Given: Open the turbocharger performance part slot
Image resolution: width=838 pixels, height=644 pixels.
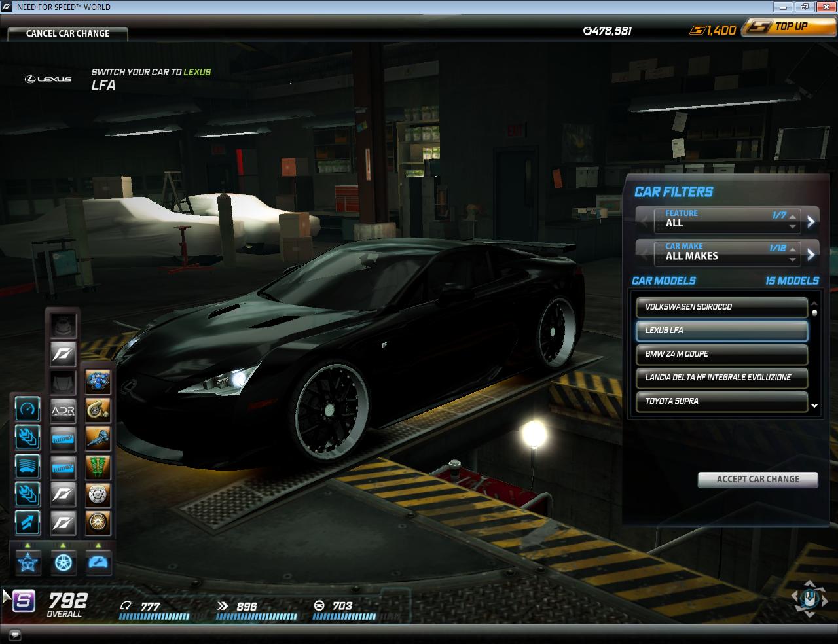Looking at the screenshot, I should click(98, 410).
